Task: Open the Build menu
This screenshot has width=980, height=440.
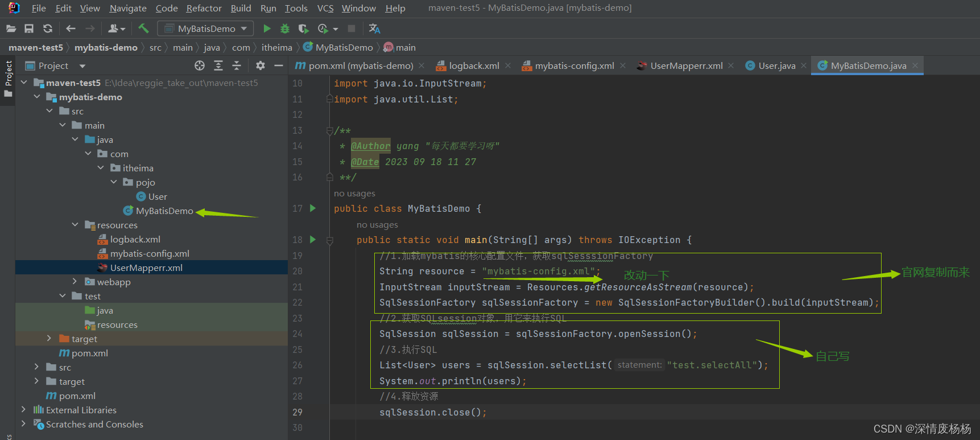Action: pyautogui.click(x=241, y=8)
